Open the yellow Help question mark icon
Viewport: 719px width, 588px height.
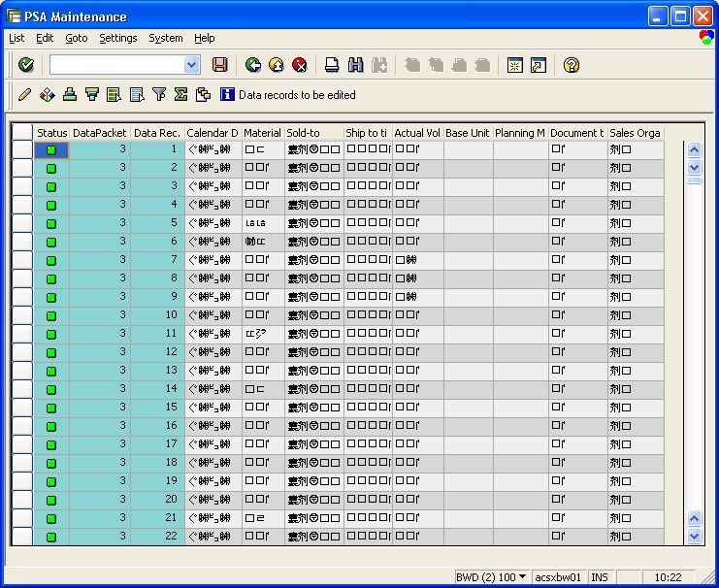click(571, 65)
